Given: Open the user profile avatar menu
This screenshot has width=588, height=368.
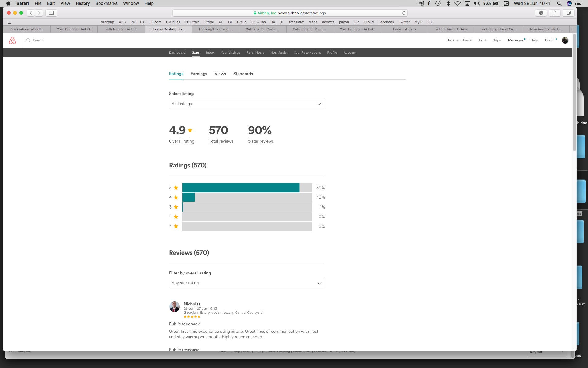Looking at the screenshot, I should (x=565, y=40).
